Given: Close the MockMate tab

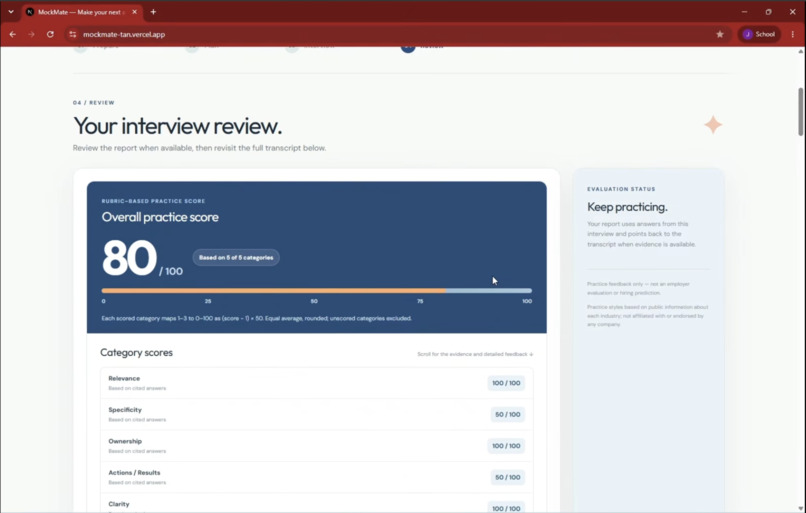Looking at the screenshot, I should click(135, 12).
